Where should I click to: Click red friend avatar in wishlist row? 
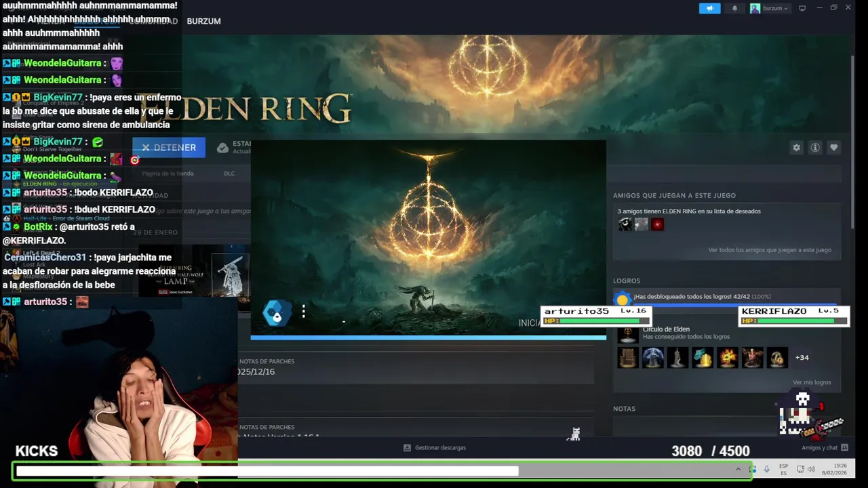click(657, 224)
